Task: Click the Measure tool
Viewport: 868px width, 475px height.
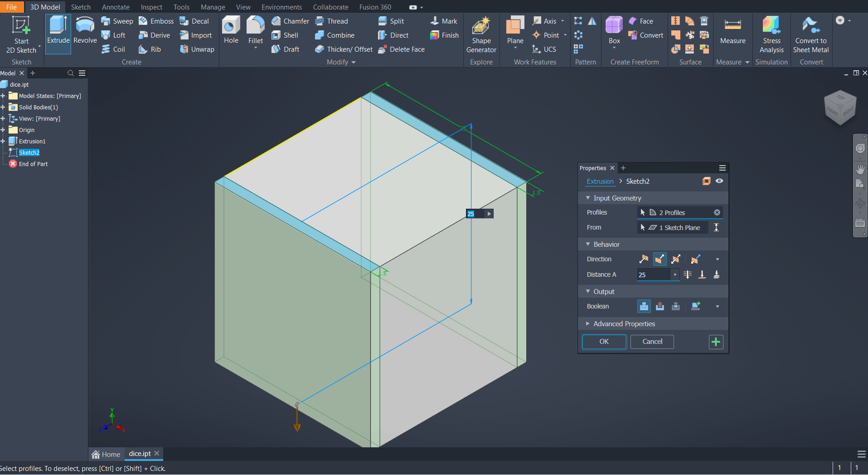Action: tap(732, 31)
